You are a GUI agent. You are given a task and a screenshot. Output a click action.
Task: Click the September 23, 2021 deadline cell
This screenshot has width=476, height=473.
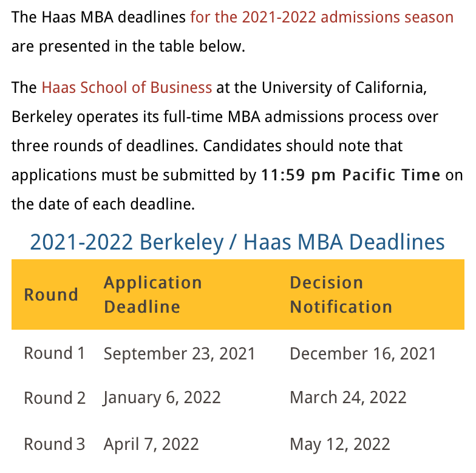pos(180,354)
